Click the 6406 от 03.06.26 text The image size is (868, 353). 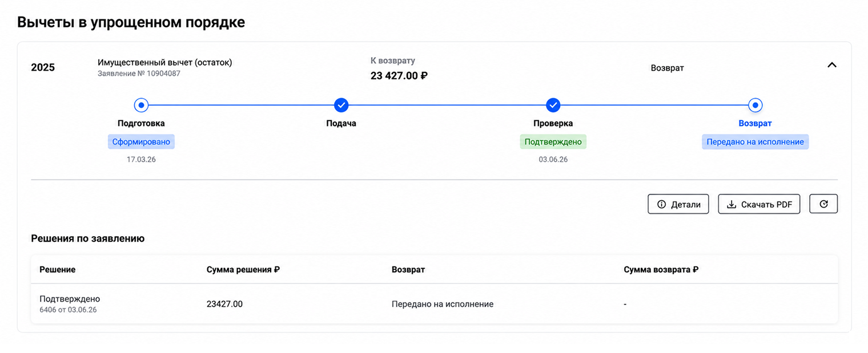point(68,310)
